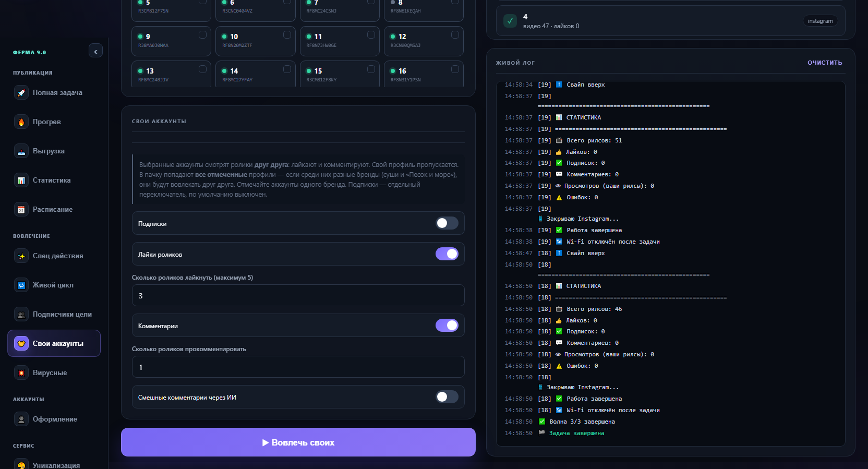Check the checkbox on device 9 card
Viewport: 868px width, 469px height.
pos(202,35)
